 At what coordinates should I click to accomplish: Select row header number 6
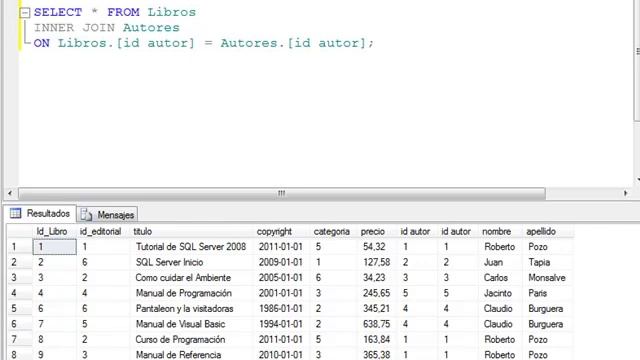click(x=20, y=324)
